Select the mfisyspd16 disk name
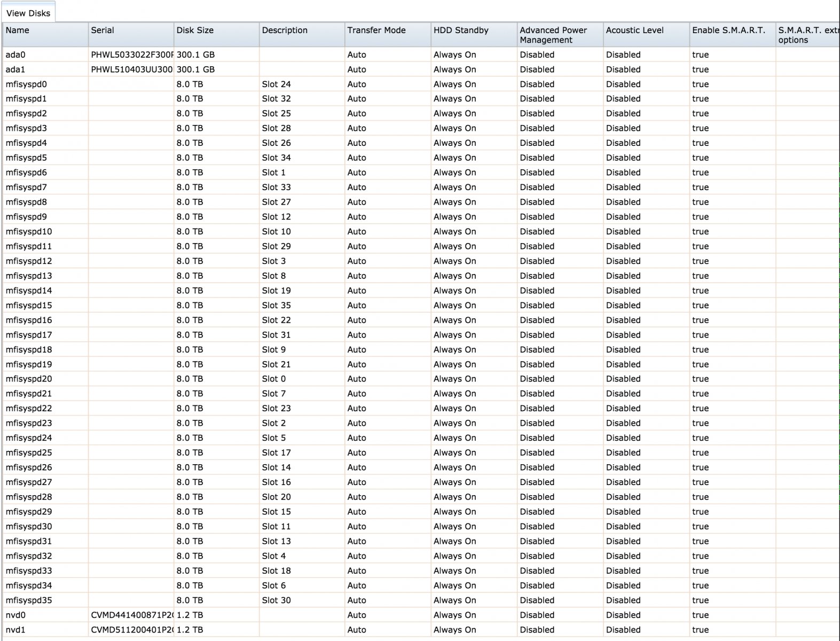 pos(29,320)
